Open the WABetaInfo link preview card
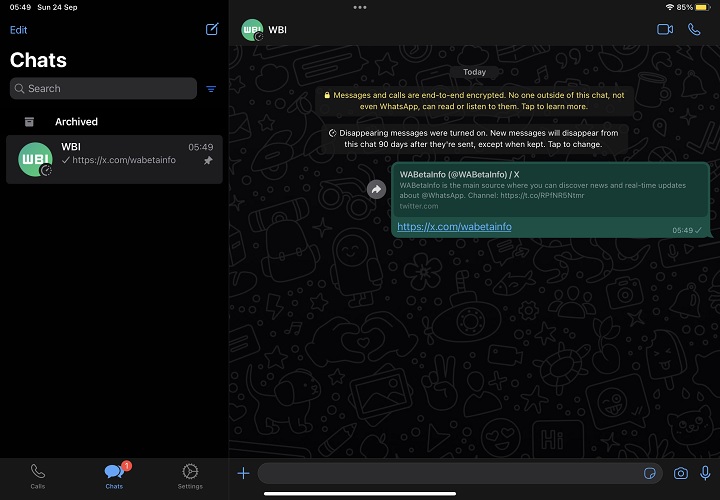The width and height of the screenshot is (720, 500). [551, 190]
